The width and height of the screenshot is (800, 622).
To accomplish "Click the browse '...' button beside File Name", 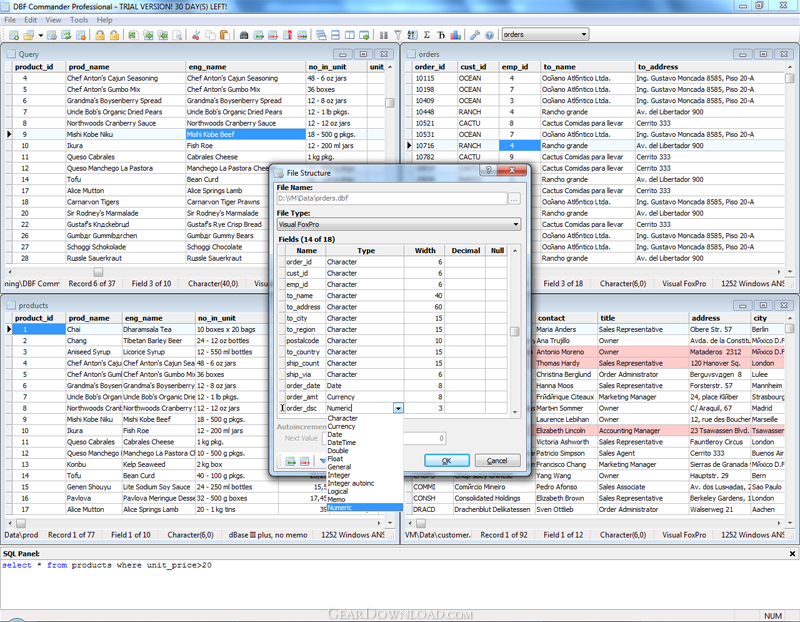I will [514, 198].
